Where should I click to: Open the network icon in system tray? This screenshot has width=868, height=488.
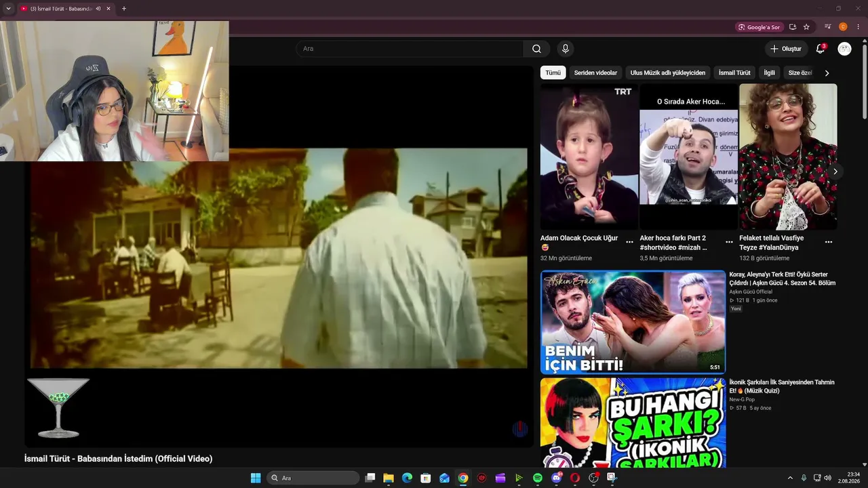point(816,478)
